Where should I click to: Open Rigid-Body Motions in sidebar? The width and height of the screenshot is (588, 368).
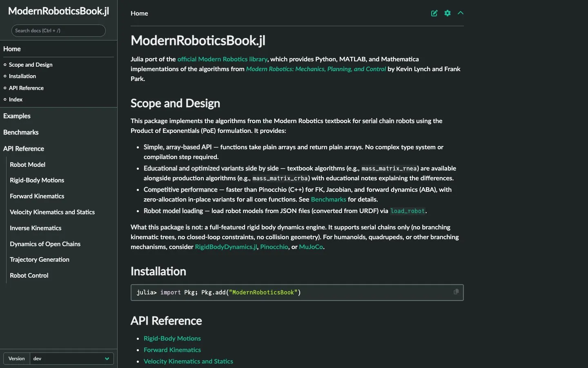point(37,180)
